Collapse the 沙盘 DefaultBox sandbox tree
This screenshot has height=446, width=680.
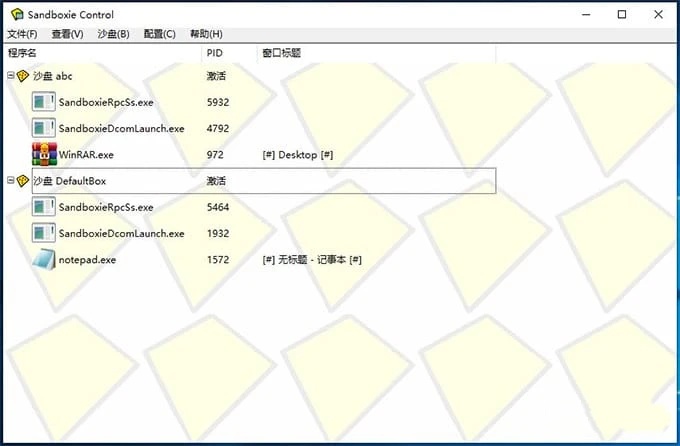point(11,180)
